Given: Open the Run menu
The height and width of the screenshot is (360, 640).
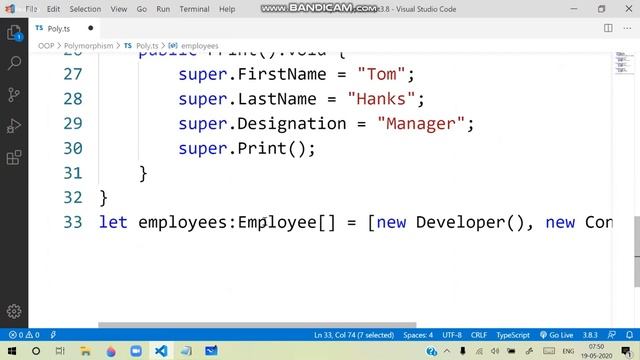Looking at the screenshot, I should click(163, 9).
